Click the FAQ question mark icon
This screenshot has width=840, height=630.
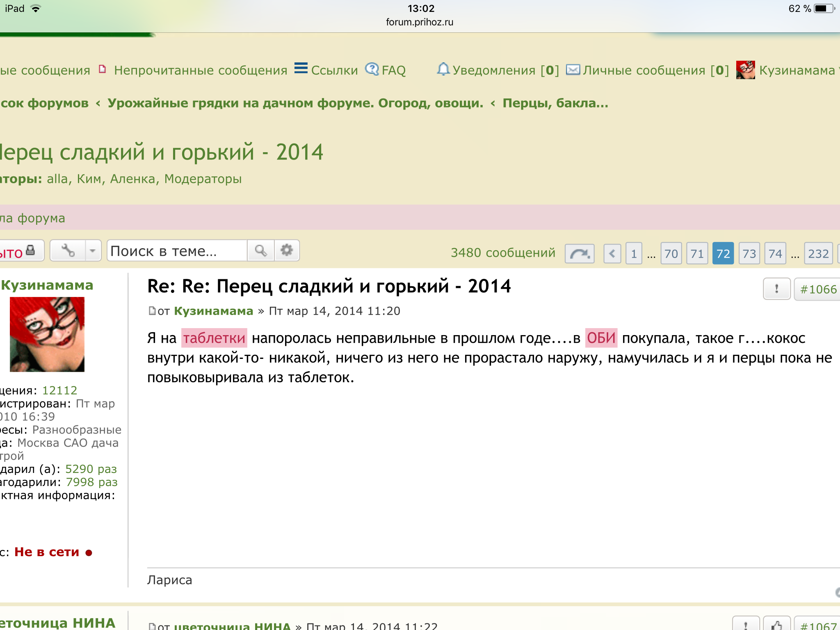372,69
